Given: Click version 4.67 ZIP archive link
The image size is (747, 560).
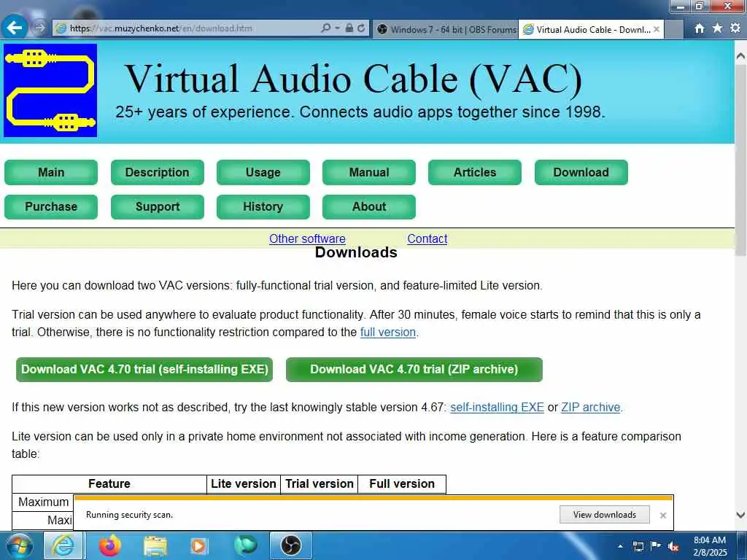Looking at the screenshot, I should tap(591, 407).
